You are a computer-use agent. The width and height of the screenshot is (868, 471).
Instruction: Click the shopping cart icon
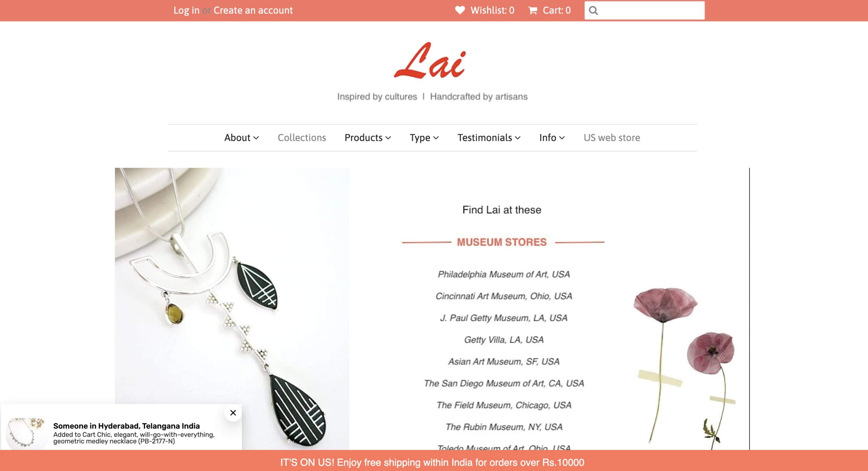pos(533,11)
